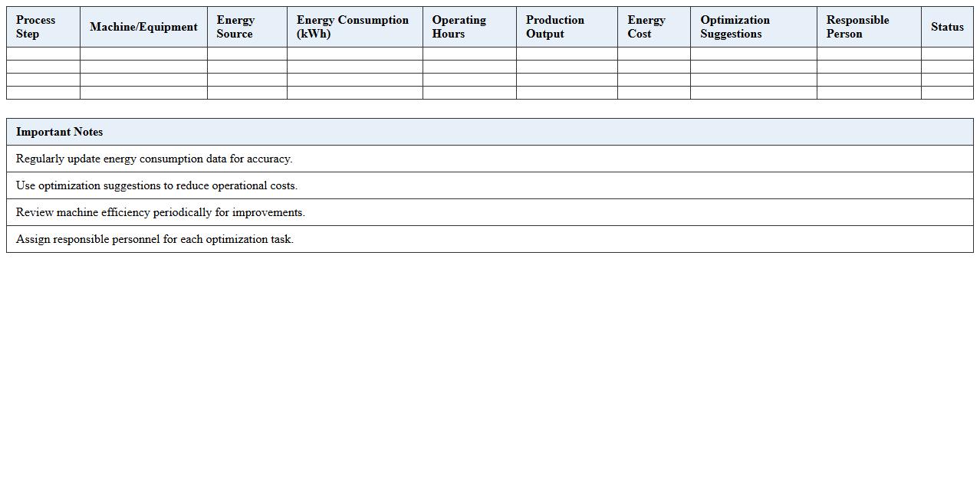This screenshot has height=498, width=980.
Task: Click the note about assigning responsible personnel
Action: tap(155, 239)
